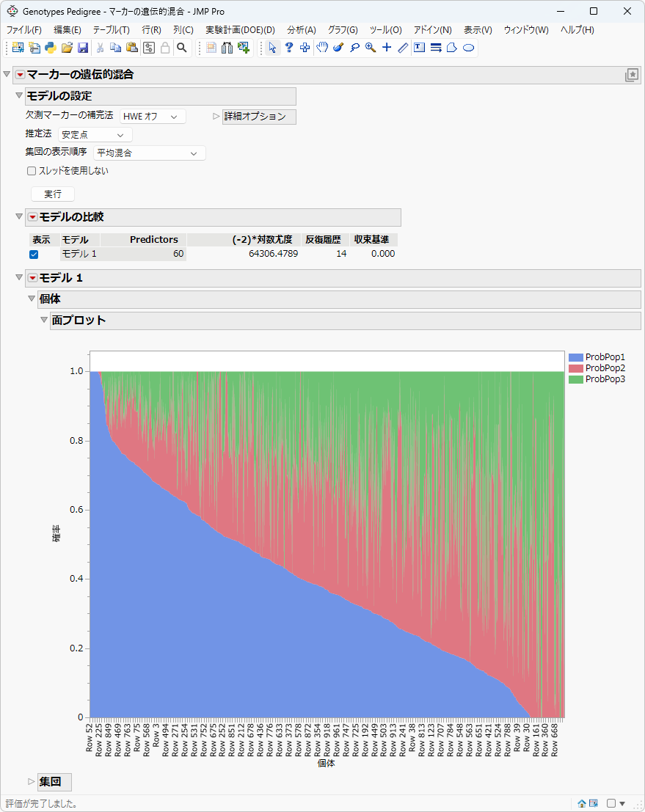Viewport: 645px width, 812px height.
Task: Click the home window icon in status bar
Action: coord(582,803)
